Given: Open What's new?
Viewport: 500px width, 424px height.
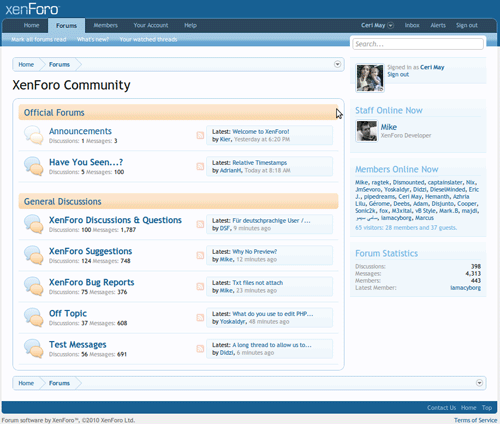Looking at the screenshot, I should pos(93,39).
